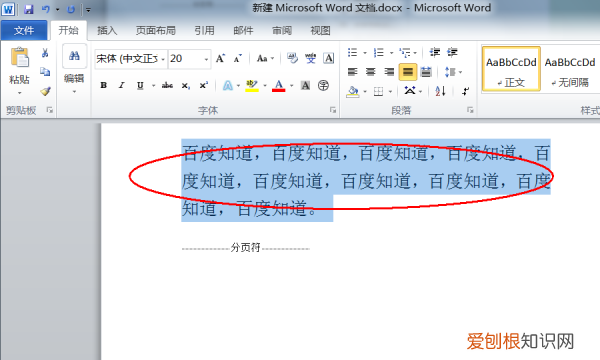This screenshot has width=600, height=360.
Task: Click the Redo icon in title bar
Action: click(x=71, y=9)
